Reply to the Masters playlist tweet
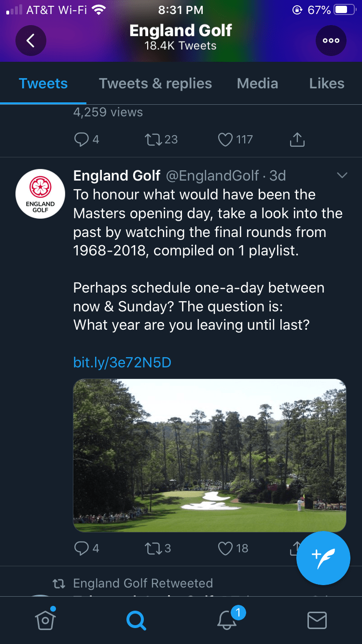 tap(81, 548)
